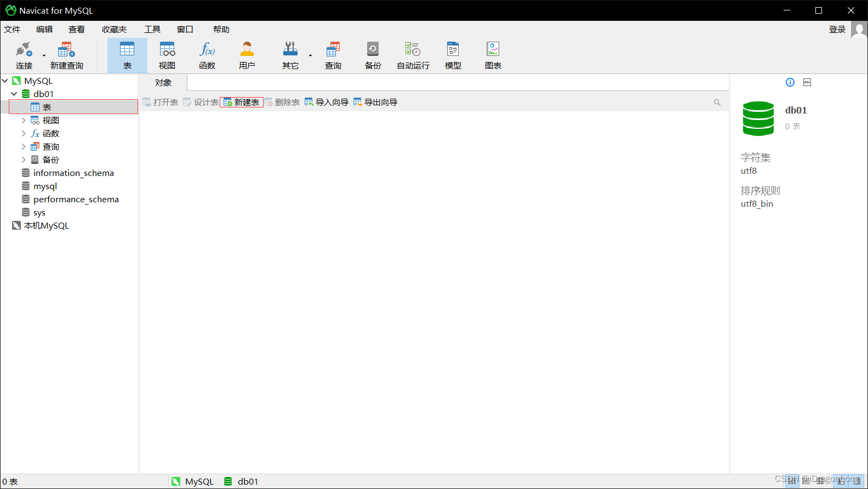Click the 导出向导 button
Image resolution: width=868 pixels, height=489 pixels.
tap(375, 103)
